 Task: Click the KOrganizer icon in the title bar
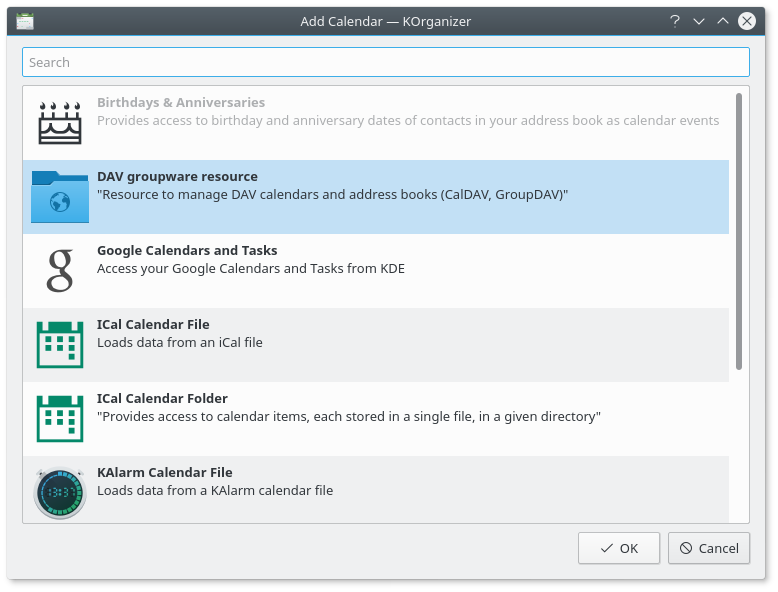point(25,20)
